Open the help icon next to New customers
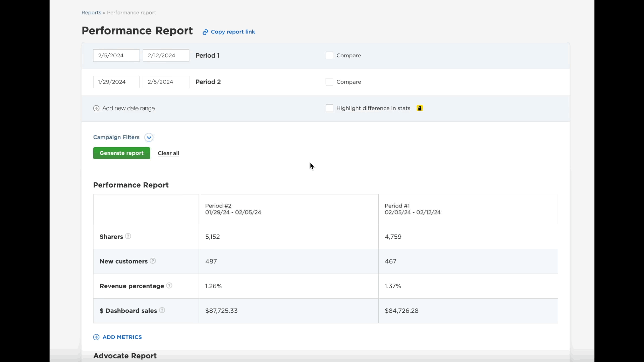The width and height of the screenshot is (644, 362). click(153, 261)
